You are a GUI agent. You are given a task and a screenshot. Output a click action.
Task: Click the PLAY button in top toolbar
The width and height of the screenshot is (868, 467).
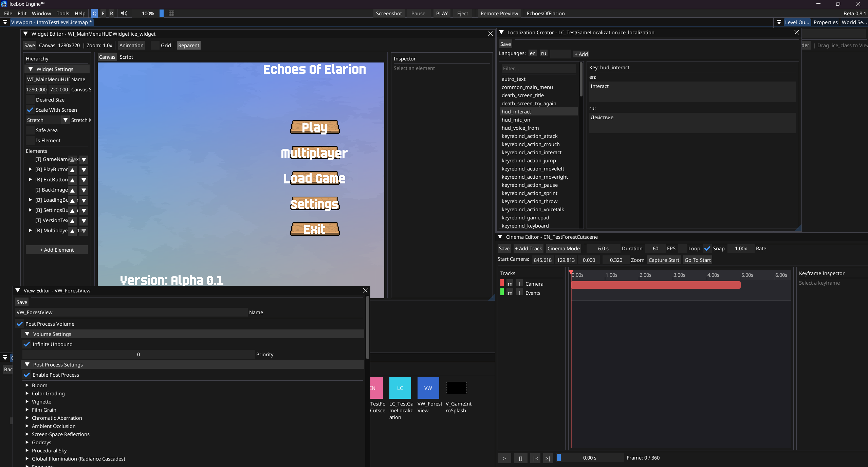[442, 13]
